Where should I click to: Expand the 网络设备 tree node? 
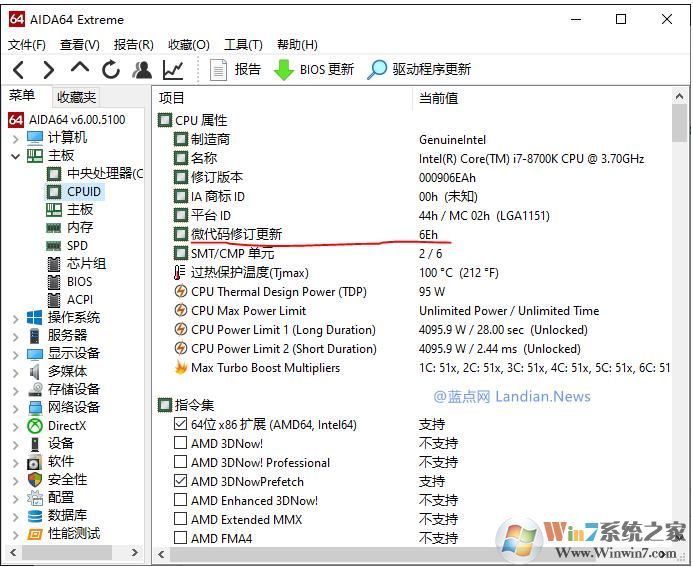[16, 409]
